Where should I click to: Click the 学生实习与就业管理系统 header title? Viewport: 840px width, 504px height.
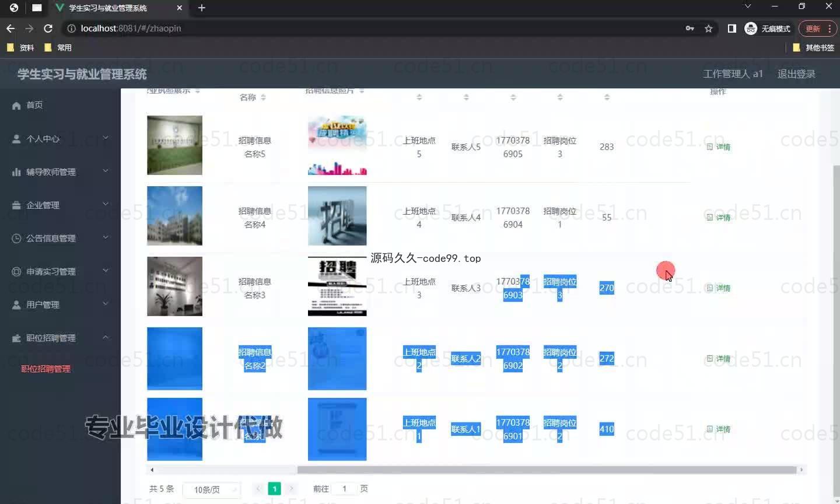[x=82, y=74]
